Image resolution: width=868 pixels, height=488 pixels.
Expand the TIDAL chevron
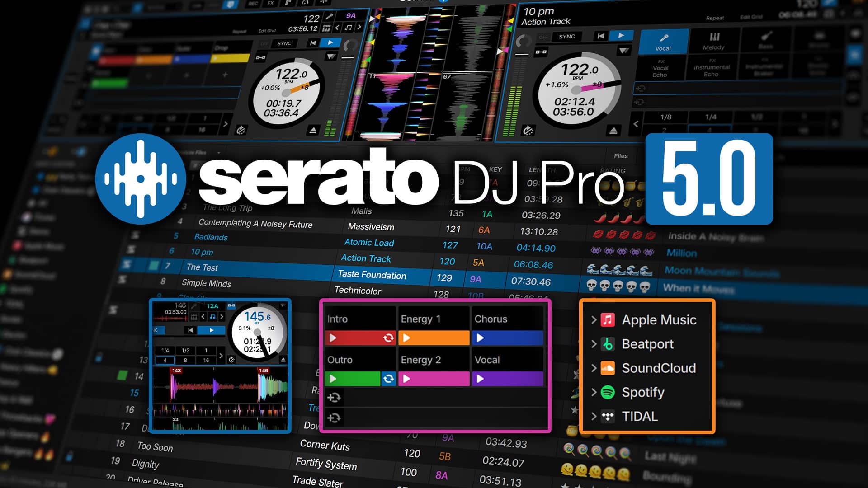(594, 416)
